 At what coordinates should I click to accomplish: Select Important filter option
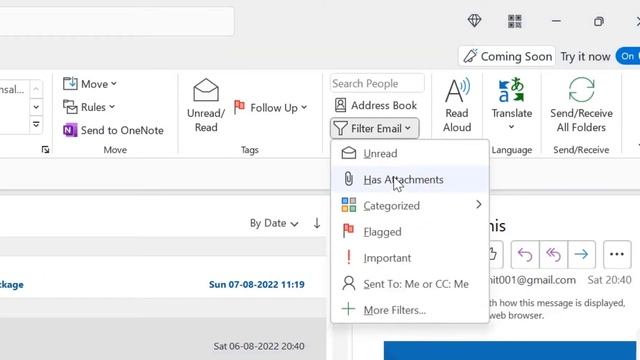tap(410, 258)
